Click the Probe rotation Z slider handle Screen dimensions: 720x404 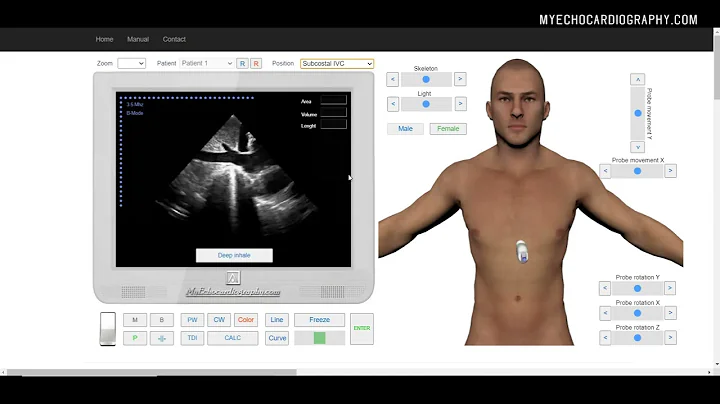click(x=637, y=338)
